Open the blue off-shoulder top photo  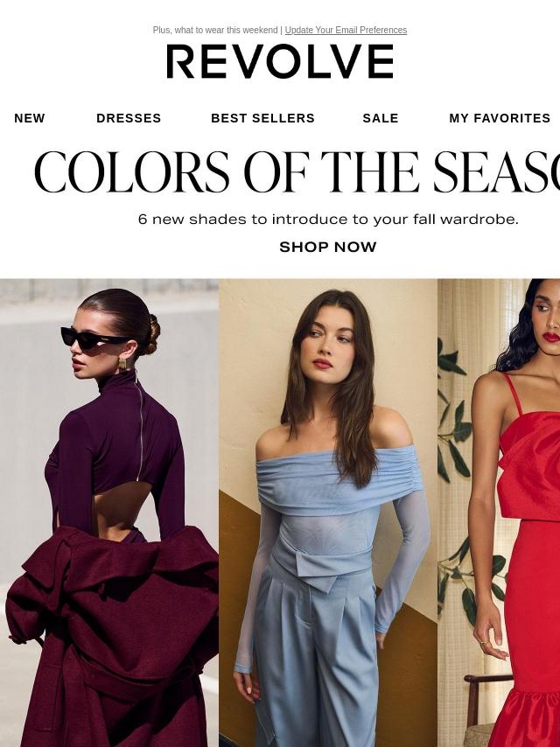pos(328,513)
